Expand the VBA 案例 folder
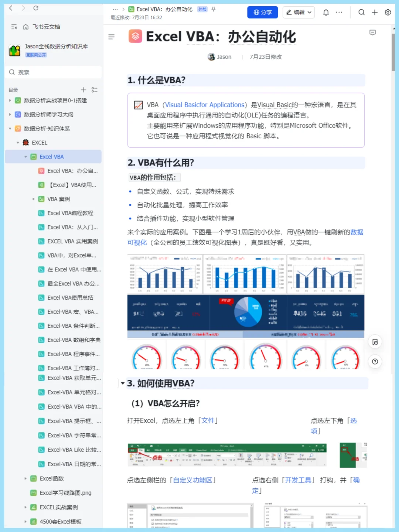Viewport: 399px width, 532px height. [34, 199]
